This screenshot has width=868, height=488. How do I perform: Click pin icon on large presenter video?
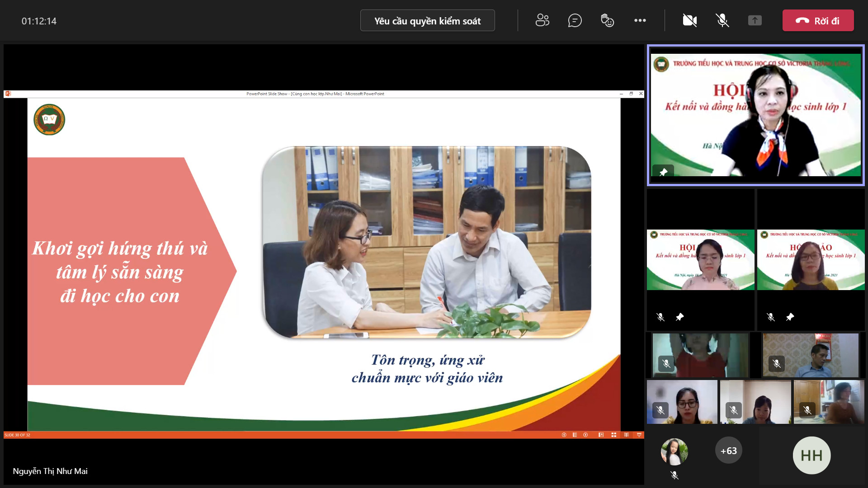(x=663, y=172)
